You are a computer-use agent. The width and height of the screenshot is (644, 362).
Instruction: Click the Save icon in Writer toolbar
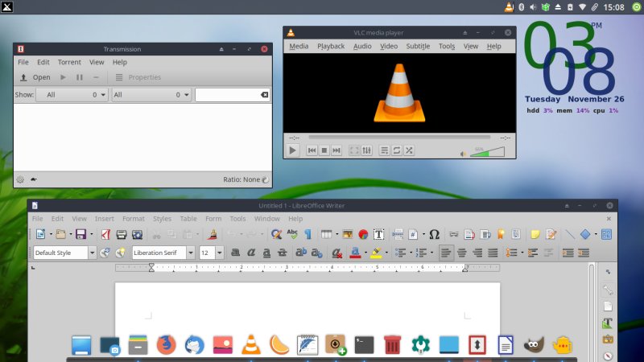click(x=80, y=234)
